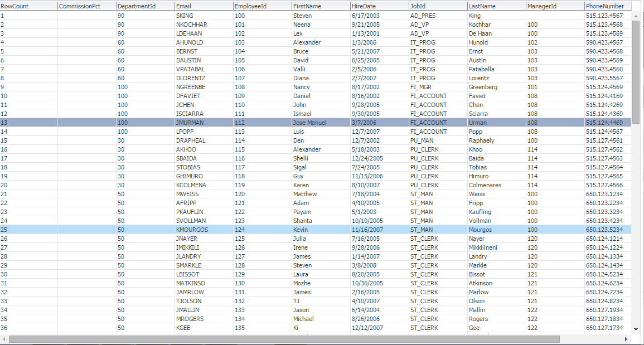The width and height of the screenshot is (644, 345).
Task: Select hire date 6/17/2003
Action: point(380,16)
